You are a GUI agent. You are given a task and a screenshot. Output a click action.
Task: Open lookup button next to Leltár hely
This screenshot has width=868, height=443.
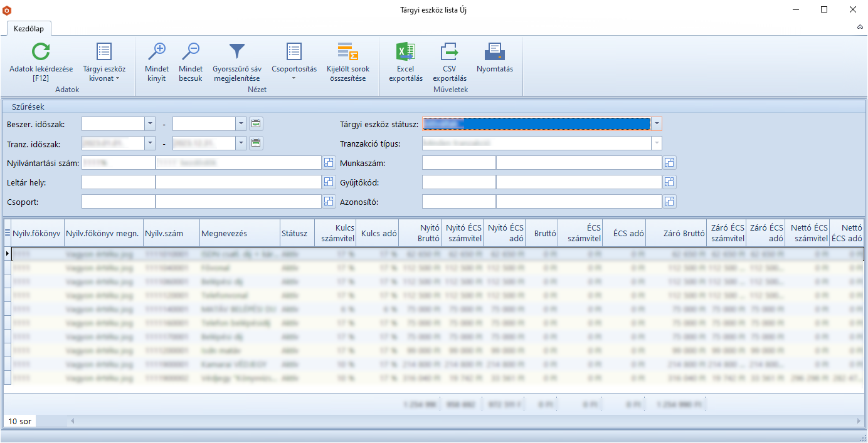point(329,182)
